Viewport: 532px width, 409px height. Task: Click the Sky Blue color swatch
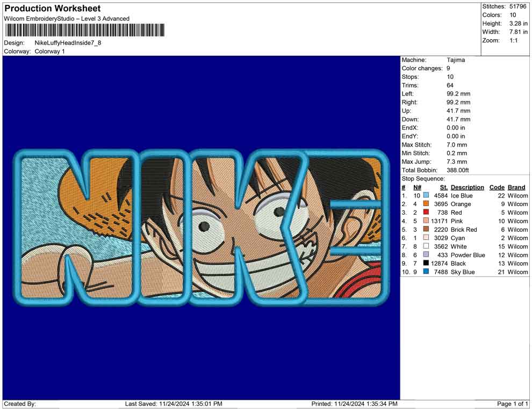(x=426, y=272)
